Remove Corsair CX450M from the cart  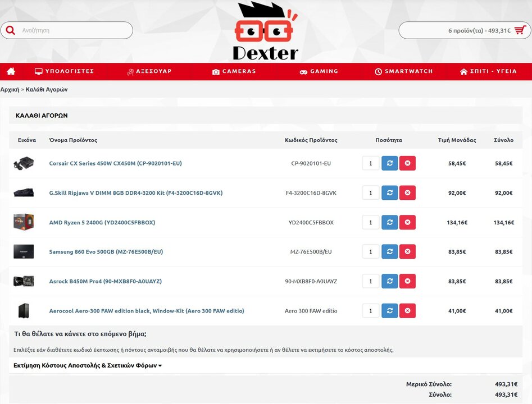[x=407, y=163]
